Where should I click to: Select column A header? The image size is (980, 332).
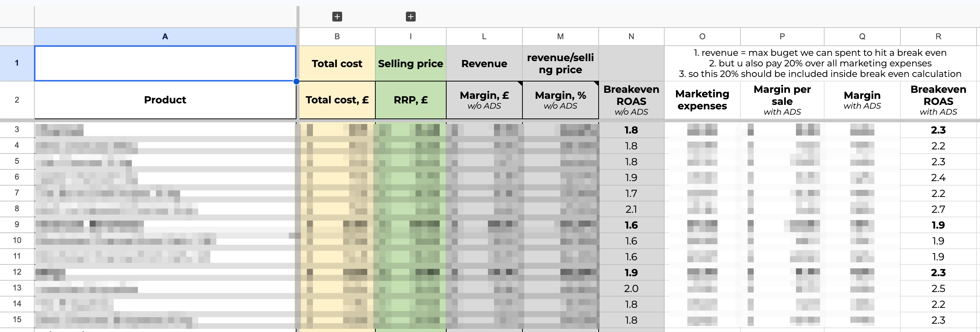click(x=165, y=37)
